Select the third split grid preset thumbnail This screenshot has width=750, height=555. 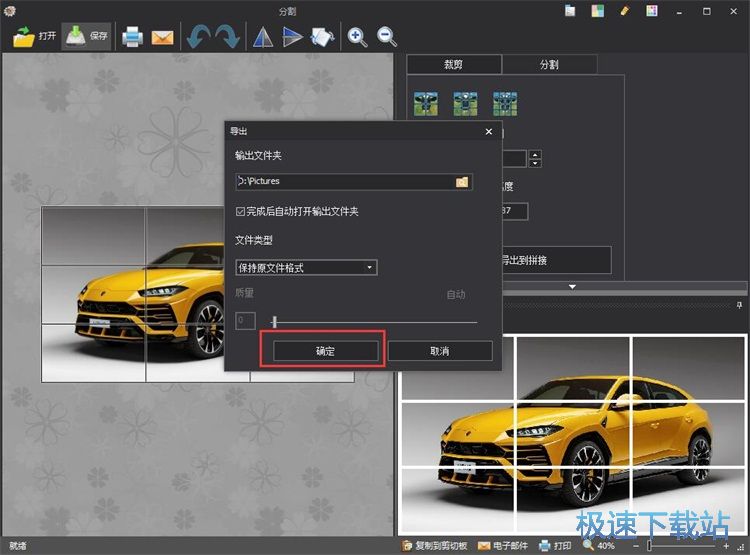coord(505,103)
